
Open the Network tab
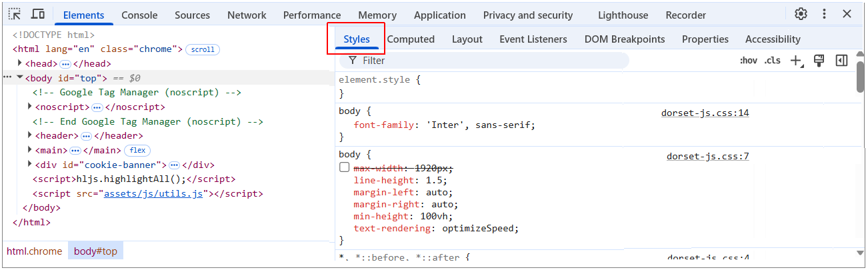(x=247, y=15)
